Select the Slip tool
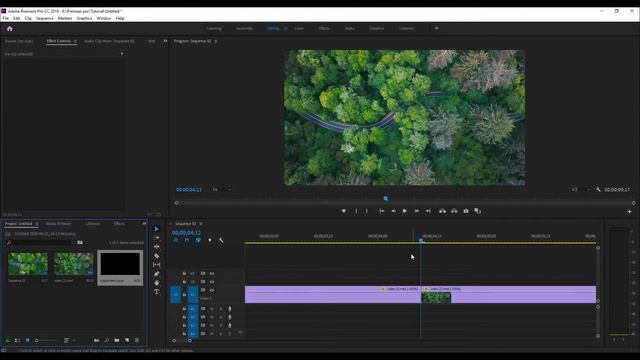This screenshot has height=360, width=640. 157,265
